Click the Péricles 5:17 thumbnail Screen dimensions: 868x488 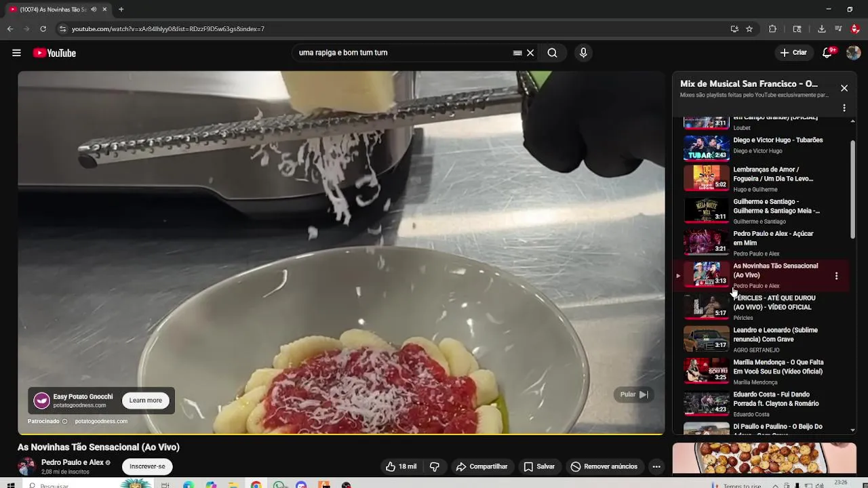click(x=706, y=308)
